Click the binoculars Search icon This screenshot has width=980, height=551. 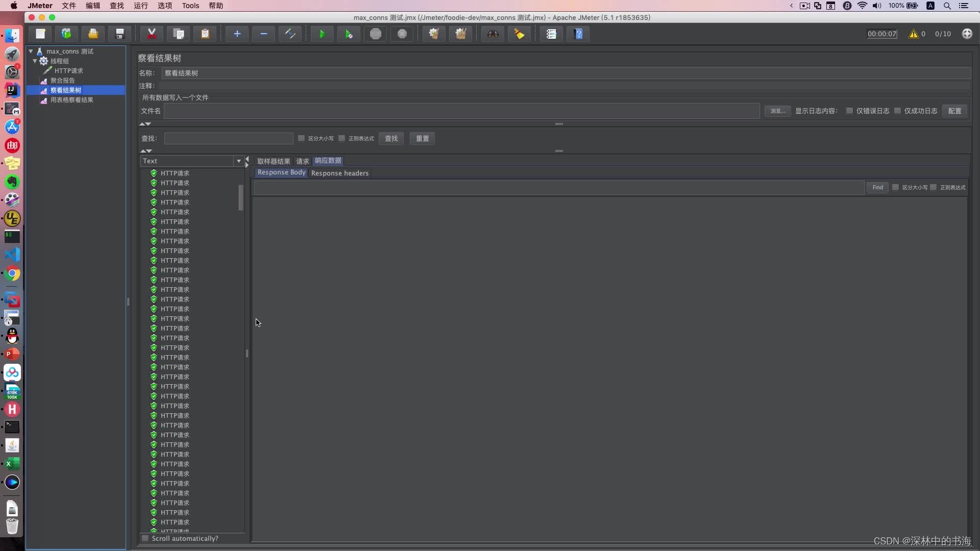[x=493, y=34]
